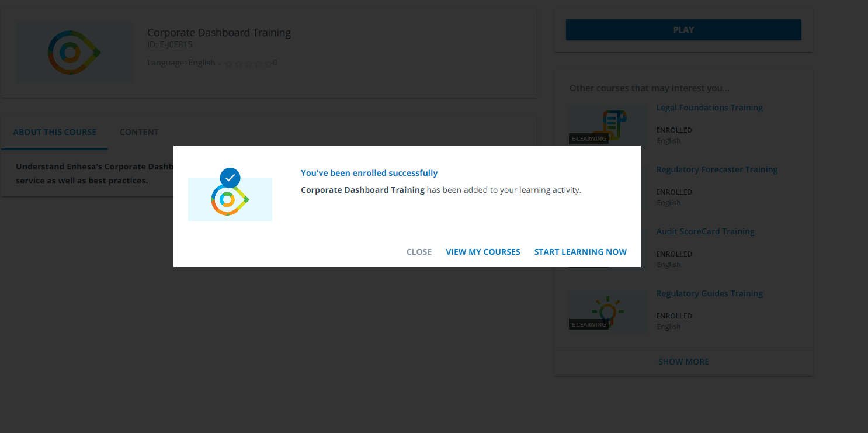
Task: Click E-LEARNING badge on Regulatory Guides thumbnail
Action: click(589, 324)
